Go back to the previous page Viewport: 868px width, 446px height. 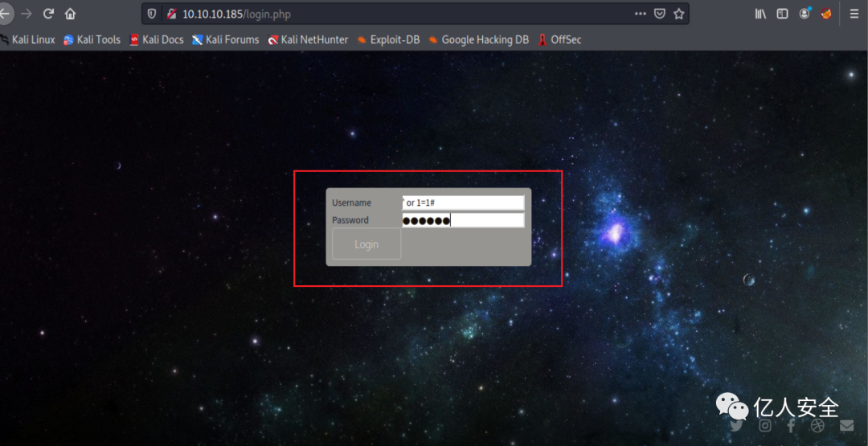(5, 14)
